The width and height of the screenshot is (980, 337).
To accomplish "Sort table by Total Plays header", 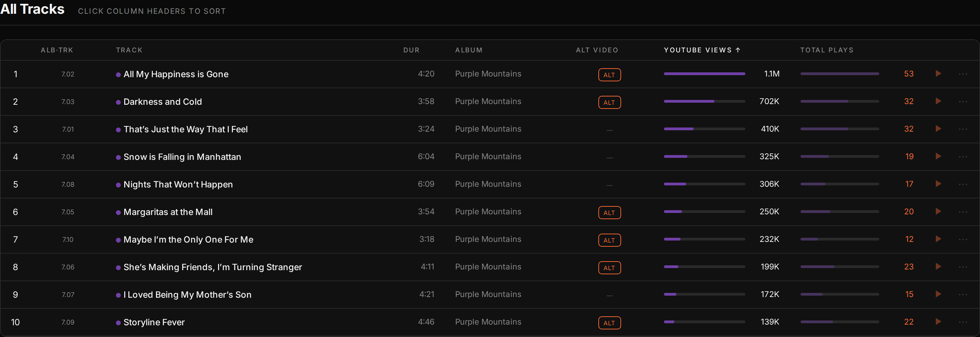I will [x=827, y=50].
